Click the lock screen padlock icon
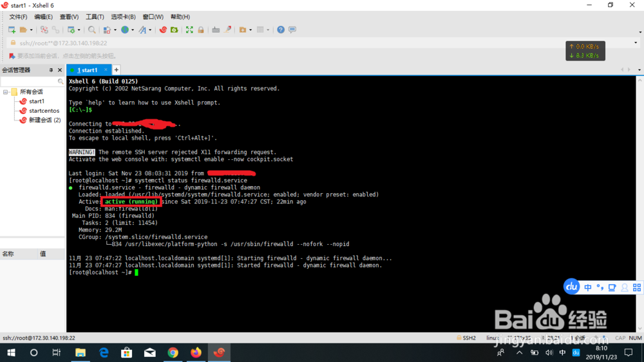The height and width of the screenshot is (362, 644). pyautogui.click(x=201, y=30)
